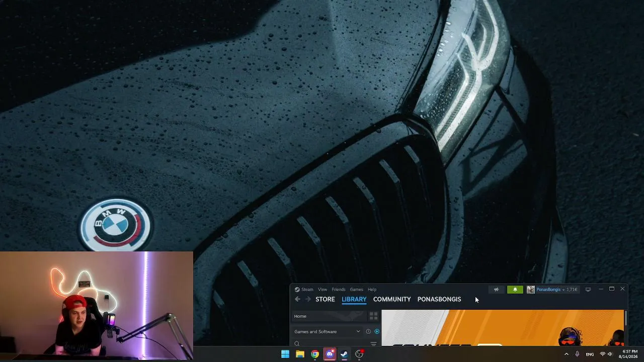Go to the COMMUNITY tab
644x362 pixels.
click(x=392, y=299)
